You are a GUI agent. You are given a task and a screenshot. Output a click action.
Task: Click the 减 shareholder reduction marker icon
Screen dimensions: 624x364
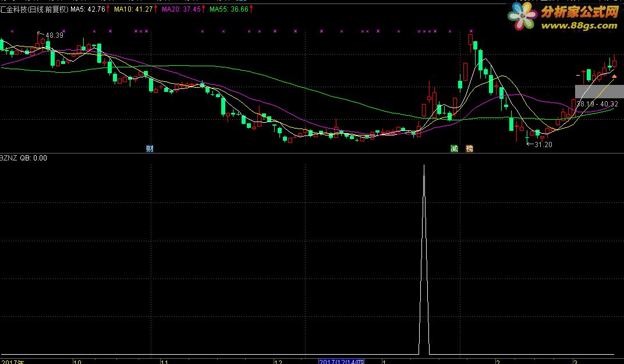[x=454, y=149]
